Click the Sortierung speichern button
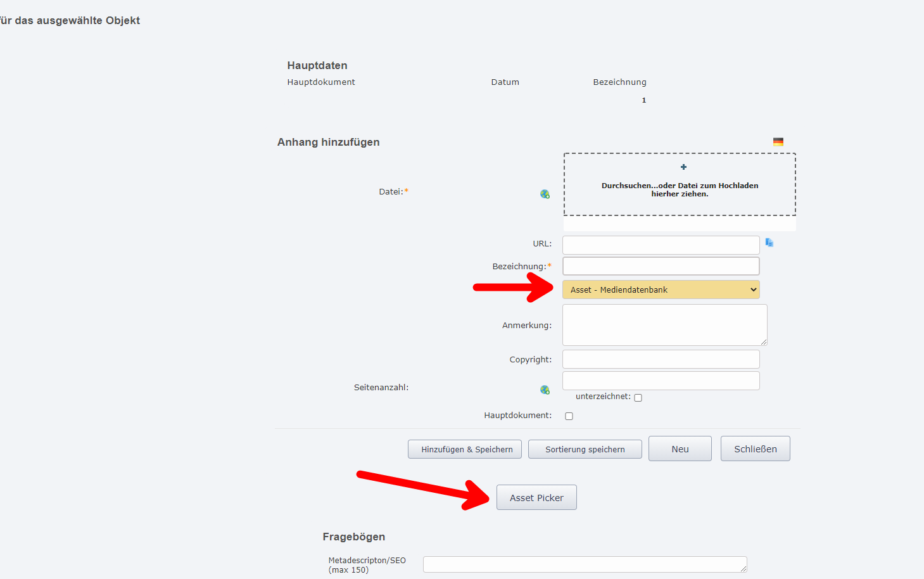The image size is (924, 579). click(584, 449)
